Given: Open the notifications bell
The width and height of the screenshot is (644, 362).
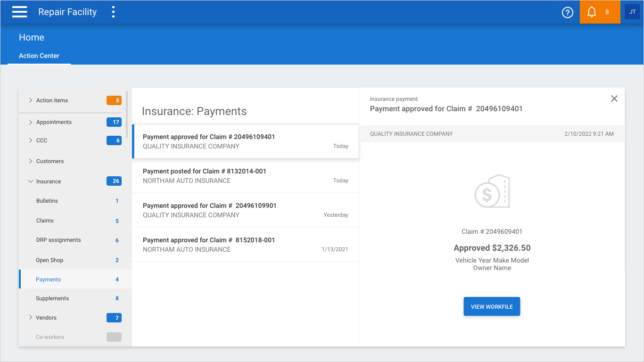Looking at the screenshot, I should (592, 12).
